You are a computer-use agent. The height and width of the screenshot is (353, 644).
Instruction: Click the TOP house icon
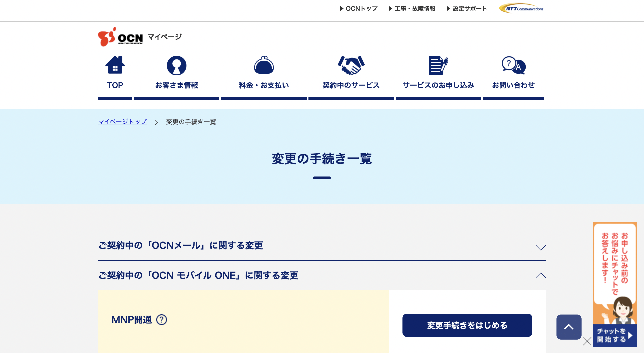pyautogui.click(x=115, y=65)
